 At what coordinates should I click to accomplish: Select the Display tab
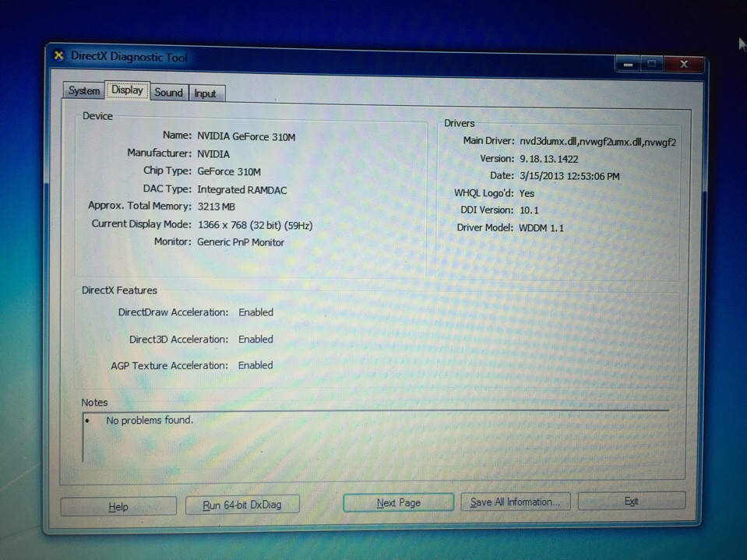127,90
